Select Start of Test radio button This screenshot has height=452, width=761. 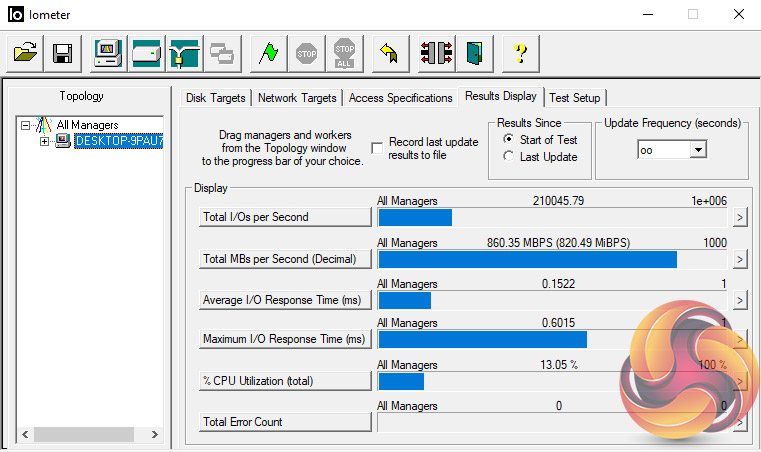pos(508,139)
